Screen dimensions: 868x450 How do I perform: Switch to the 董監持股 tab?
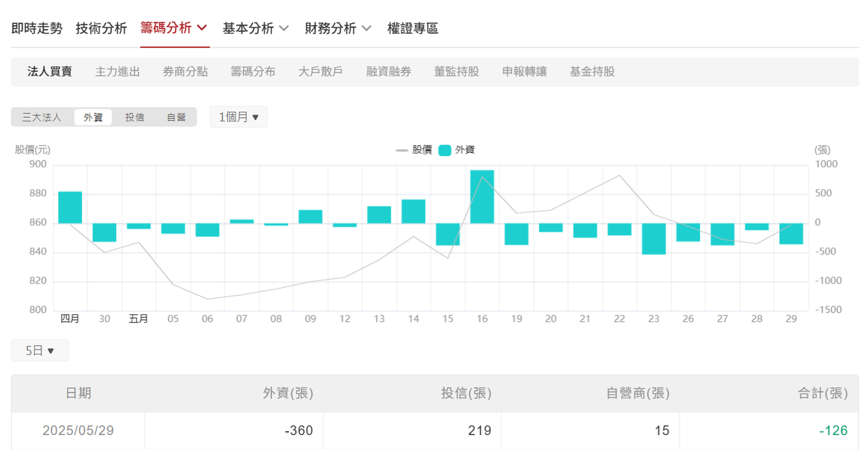(456, 70)
